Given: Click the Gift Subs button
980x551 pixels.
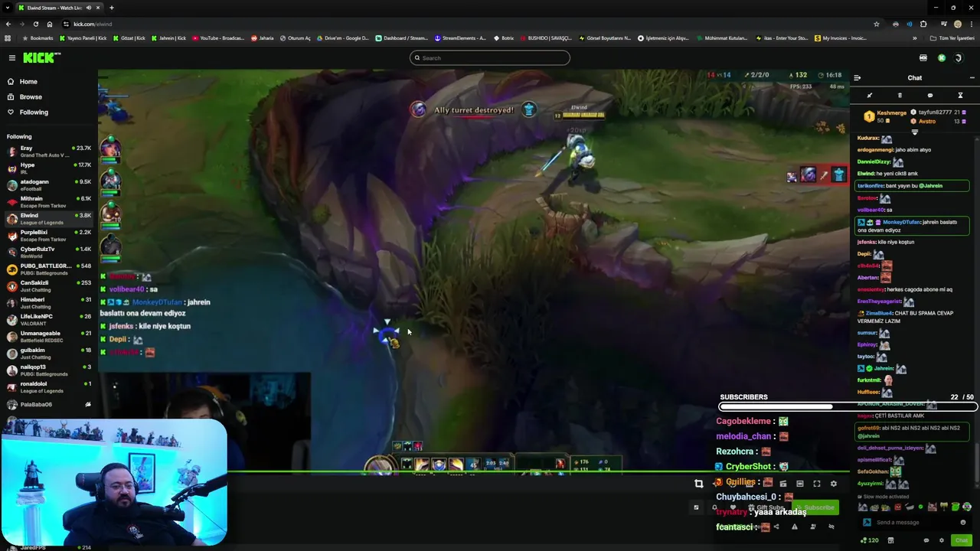Looking at the screenshot, I should 767,507.
